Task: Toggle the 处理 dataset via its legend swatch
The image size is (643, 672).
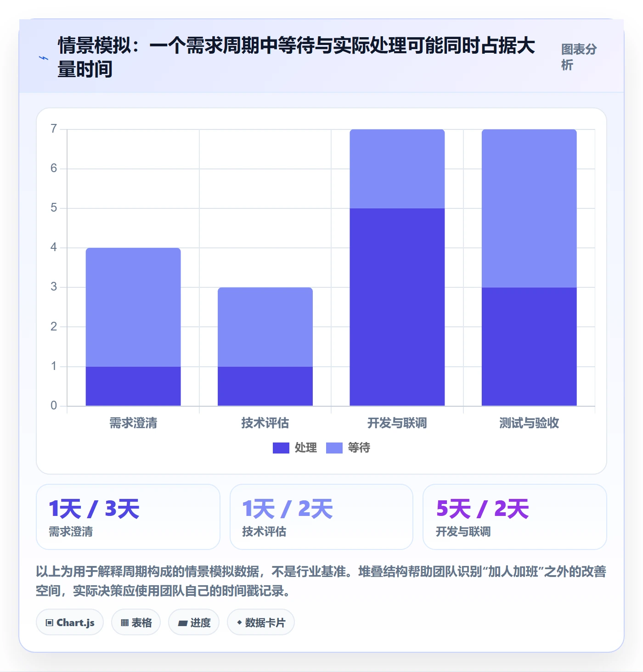Action: (x=281, y=448)
